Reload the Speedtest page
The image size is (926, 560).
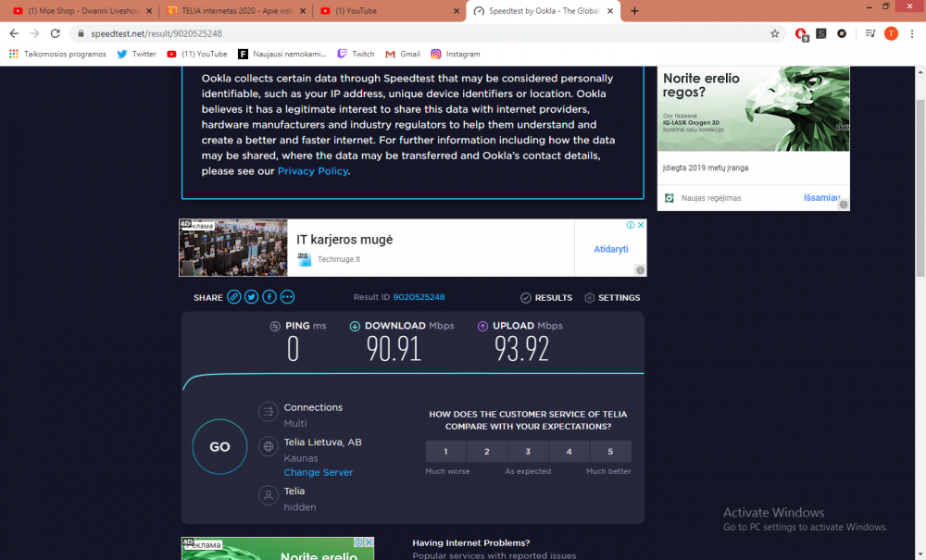tap(56, 33)
